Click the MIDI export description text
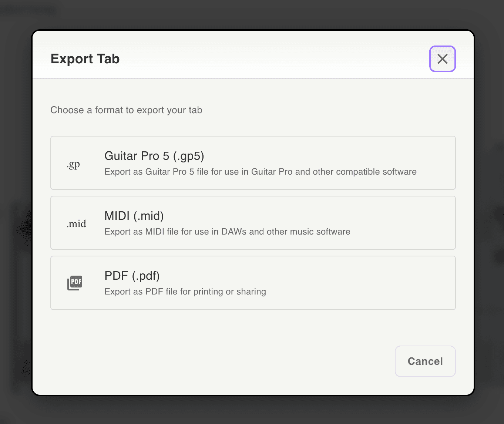This screenshot has height=424, width=504. pos(227,232)
